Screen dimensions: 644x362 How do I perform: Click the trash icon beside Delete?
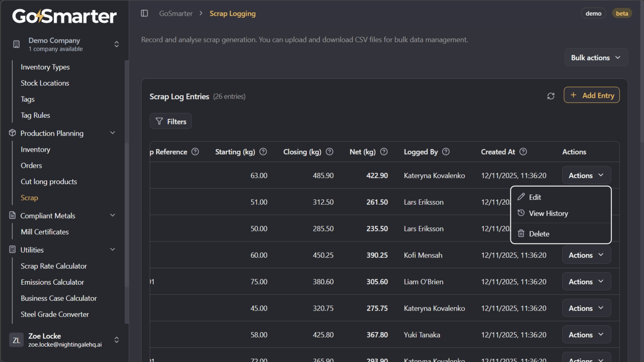pyautogui.click(x=521, y=233)
